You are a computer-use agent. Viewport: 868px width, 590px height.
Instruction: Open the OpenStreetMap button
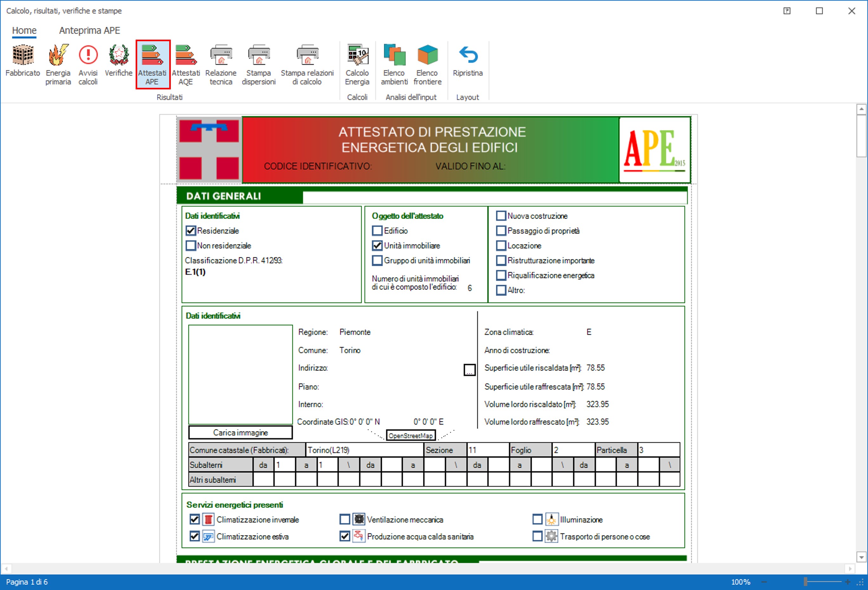[x=410, y=435]
